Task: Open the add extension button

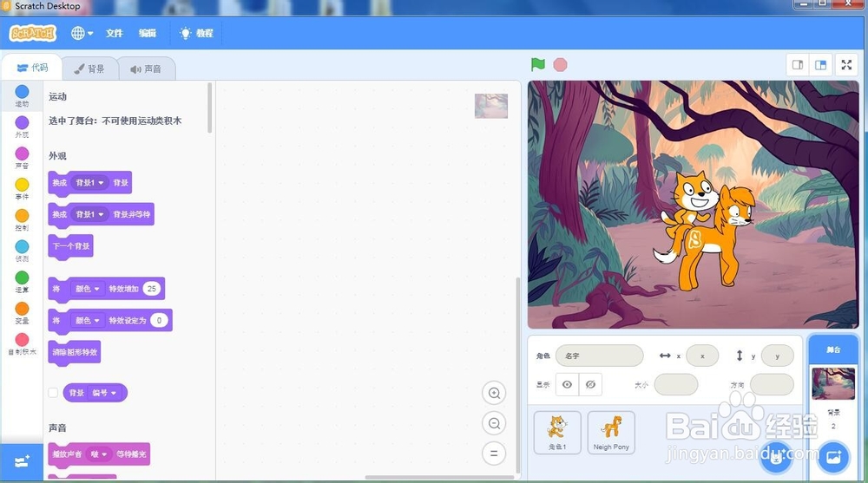Action: click(22, 462)
